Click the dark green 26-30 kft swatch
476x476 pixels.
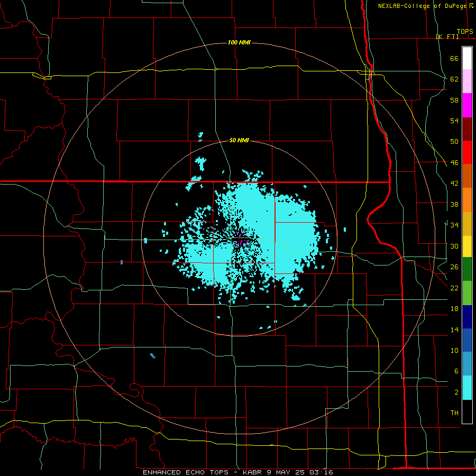coord(467,269)
